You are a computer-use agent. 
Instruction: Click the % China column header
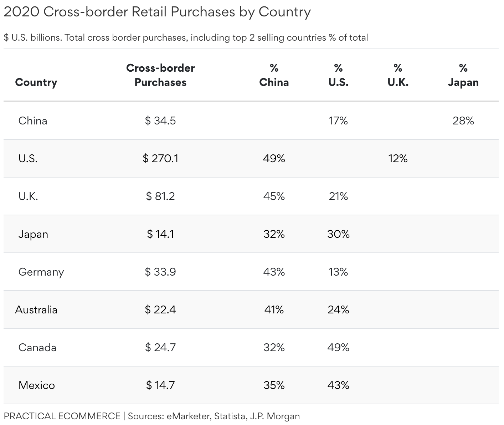(x=274, y=75)
